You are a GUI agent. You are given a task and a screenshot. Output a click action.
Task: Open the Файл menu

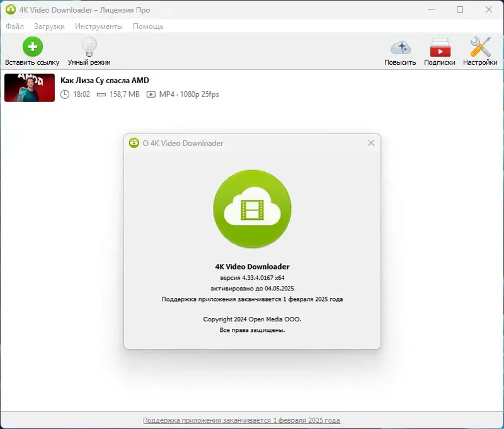(16, 26)
